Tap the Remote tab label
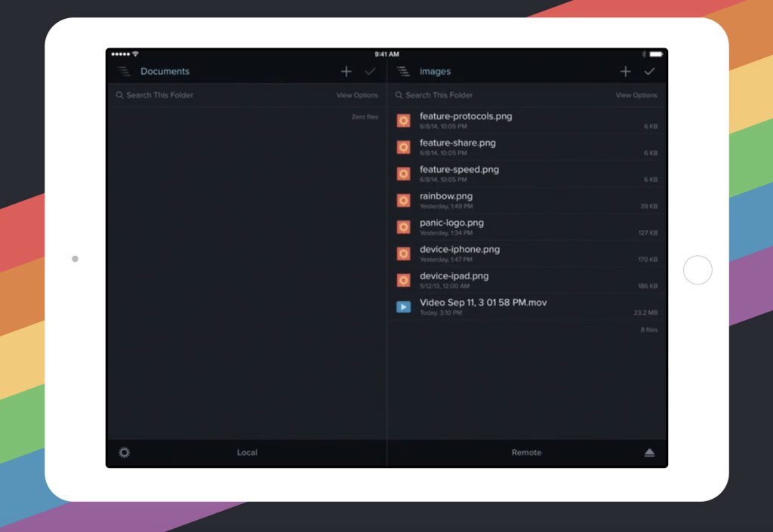Image resolution: width=773 pixels, height=532 pixels. tap(526, 452)
